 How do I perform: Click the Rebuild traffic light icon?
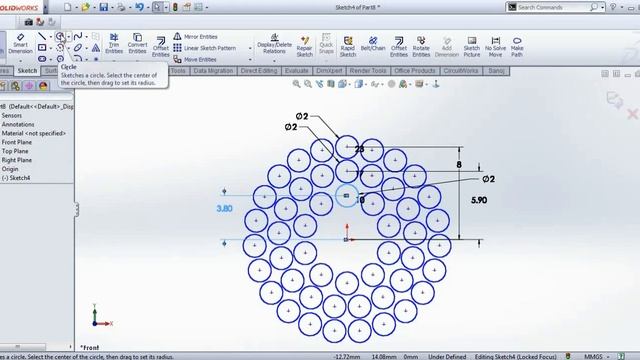(175, 7)
